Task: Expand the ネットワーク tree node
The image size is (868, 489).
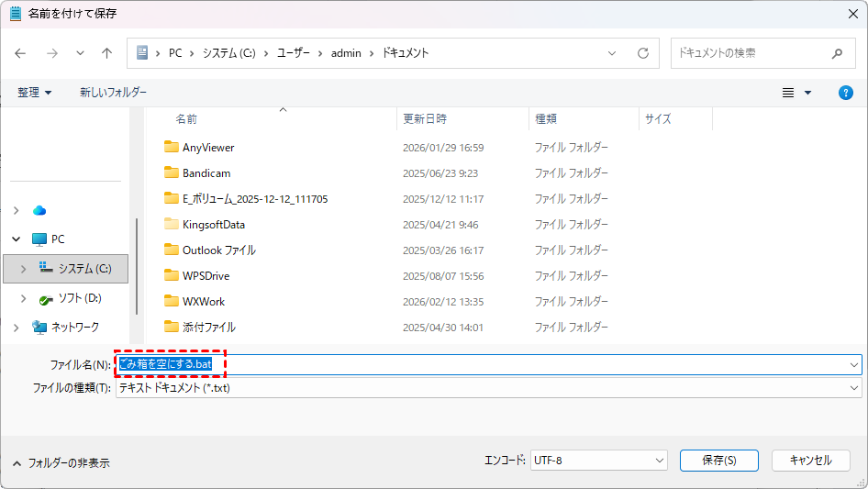Action: (16, 328)
